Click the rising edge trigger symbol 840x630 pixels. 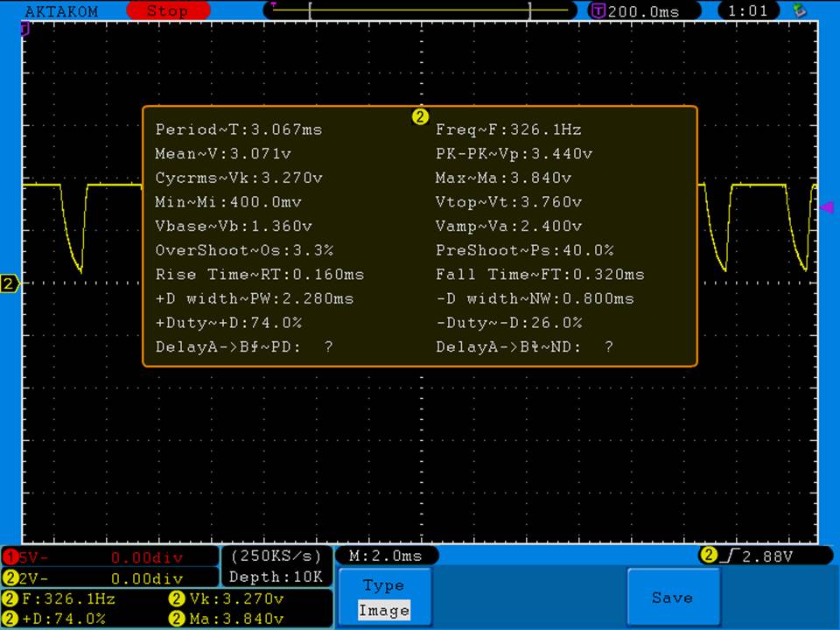coord(728,556)
